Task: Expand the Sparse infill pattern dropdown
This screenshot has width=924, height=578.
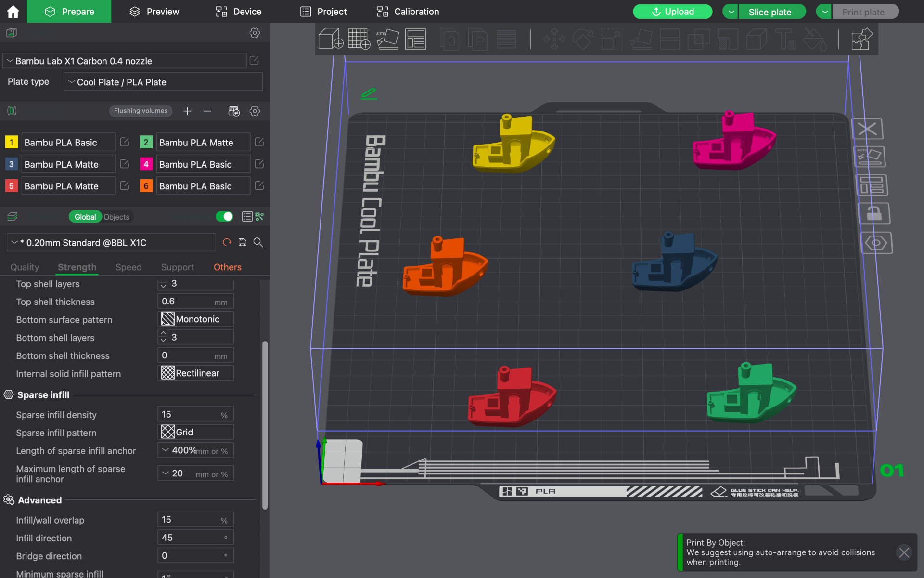Action: (195, 432)
